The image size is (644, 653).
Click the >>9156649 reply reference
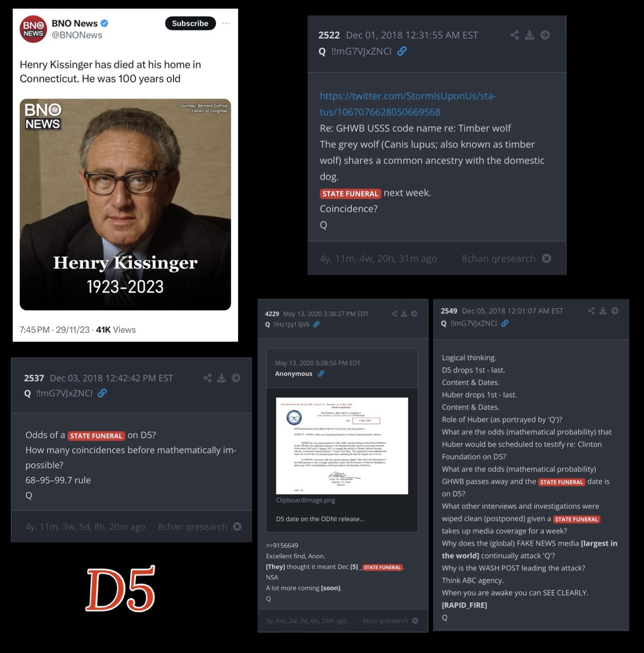pyautogui.click(x=282, y=545)
